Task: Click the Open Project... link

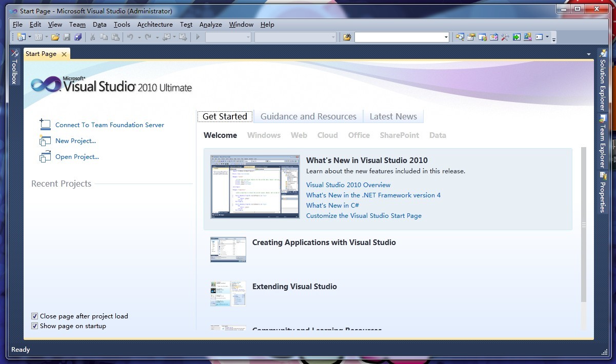Action: 77,156
